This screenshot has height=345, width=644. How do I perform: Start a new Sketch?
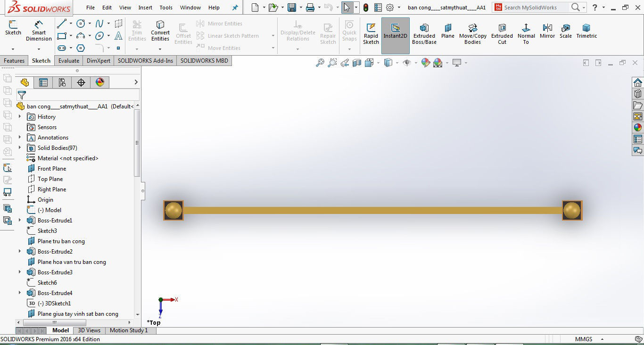[x=13, y=28]
